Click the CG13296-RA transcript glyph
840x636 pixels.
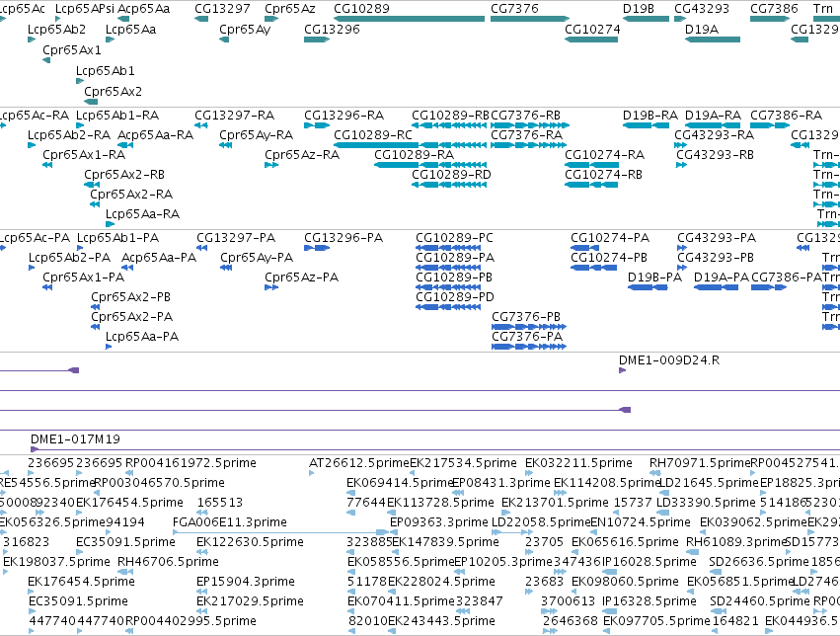coord(317,125)
